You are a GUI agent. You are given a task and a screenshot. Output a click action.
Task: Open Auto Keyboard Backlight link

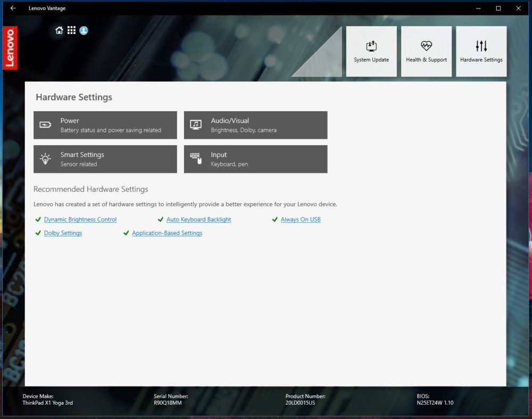point(199,219)
